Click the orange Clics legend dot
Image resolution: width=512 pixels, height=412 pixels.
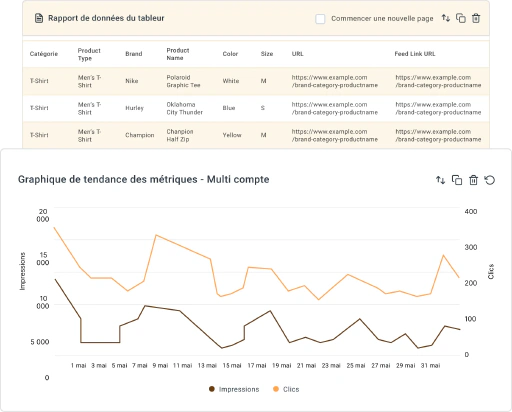pyautogui.click(x=276, y=389)
